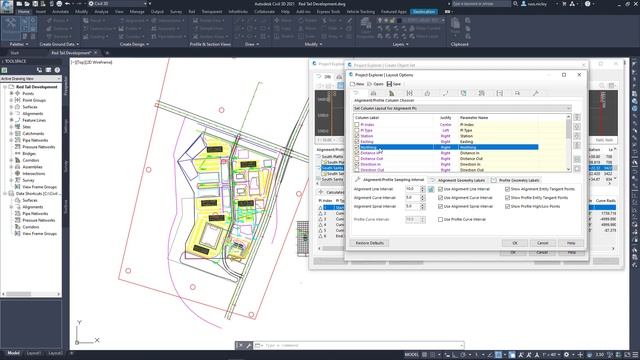Increase the Alignment Curve Interval stepper
Screen dimensions: 640x360
point(423,196)
